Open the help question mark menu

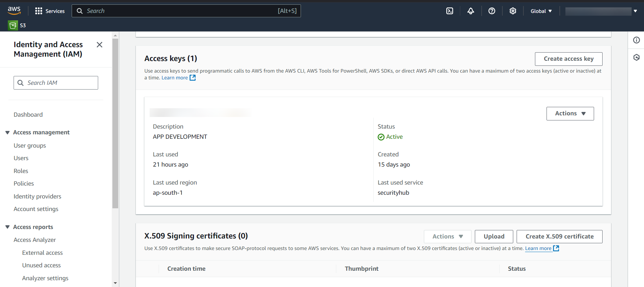pyautogui.click(x=492, y=11)
